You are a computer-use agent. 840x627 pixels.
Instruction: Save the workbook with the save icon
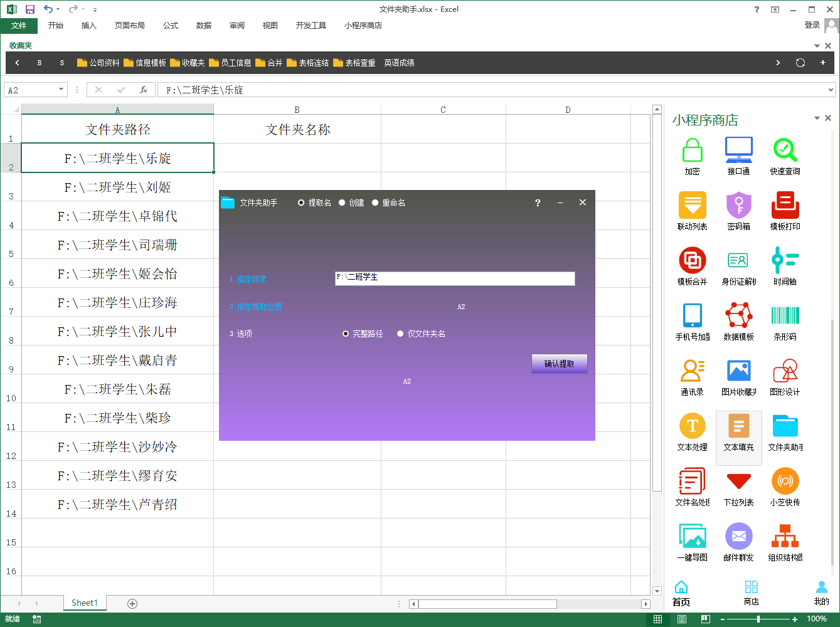pos(29,9)
